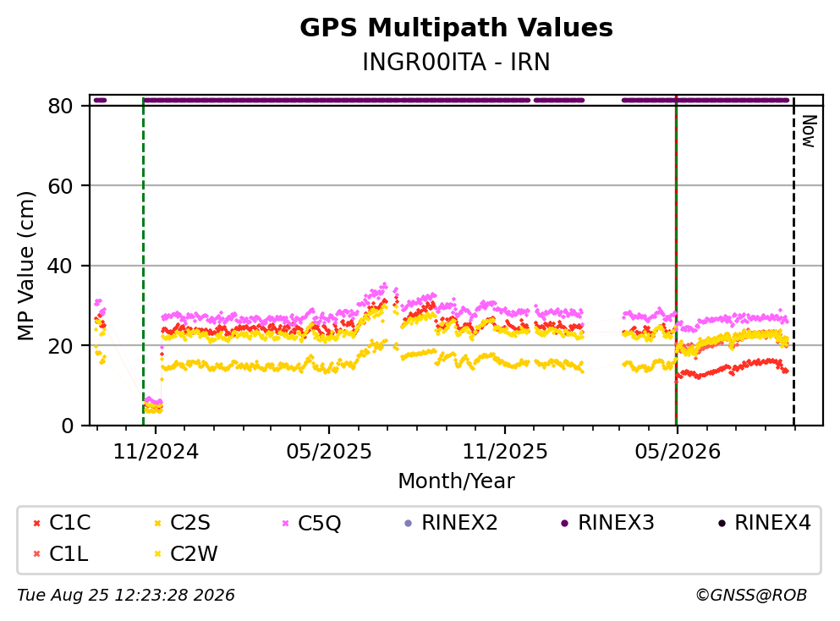Click the purple RINEX3 legend dot
840x621 pixels.
click(564, 524)
